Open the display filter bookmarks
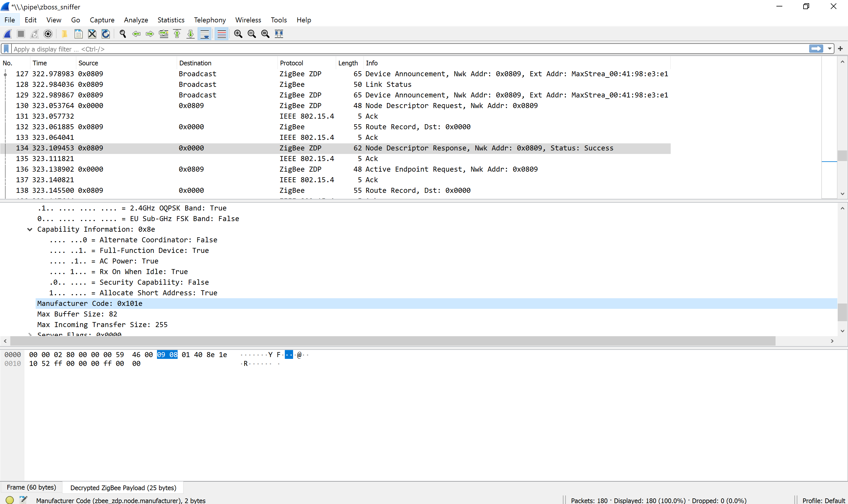The width and height of the screenshot is (848, 504). pos(6,49)
